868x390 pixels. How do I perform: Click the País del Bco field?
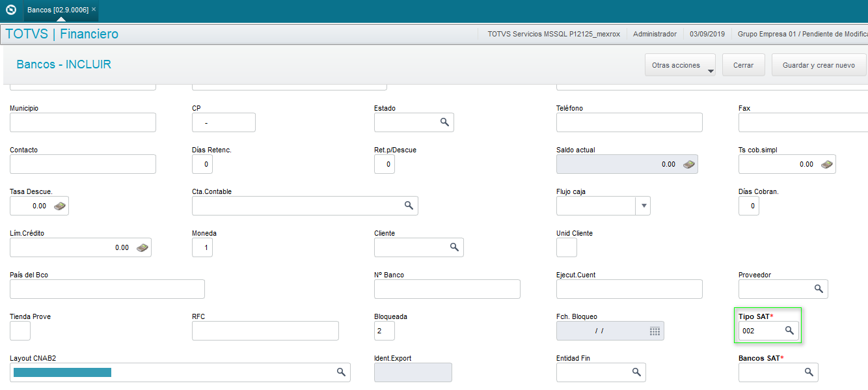[x=107, y=289]
